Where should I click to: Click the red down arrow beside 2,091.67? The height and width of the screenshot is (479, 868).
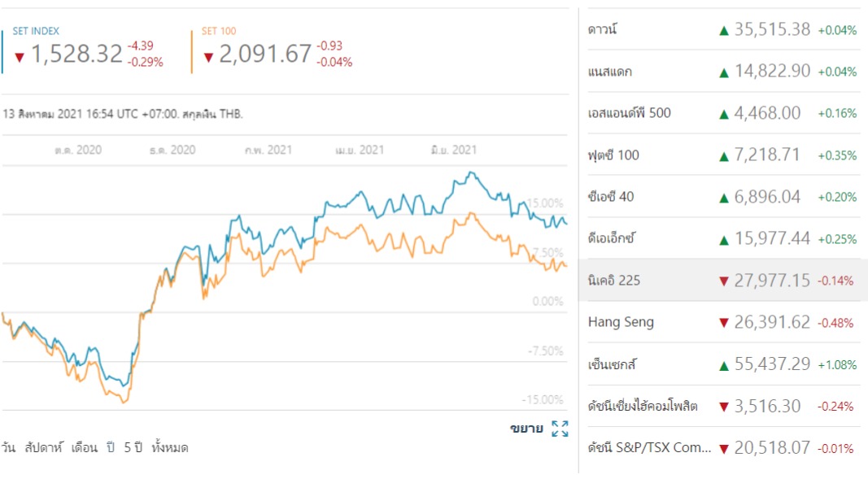(208, 57)
